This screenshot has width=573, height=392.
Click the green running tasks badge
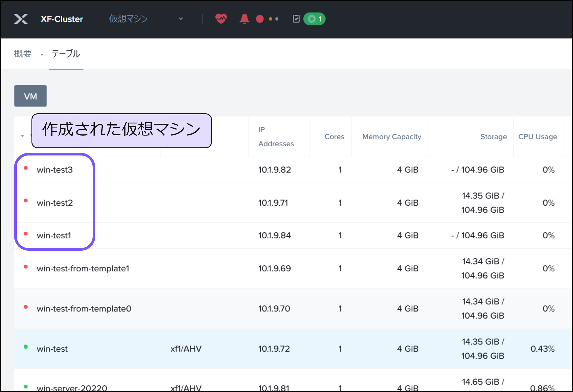(x=314, y=19)
